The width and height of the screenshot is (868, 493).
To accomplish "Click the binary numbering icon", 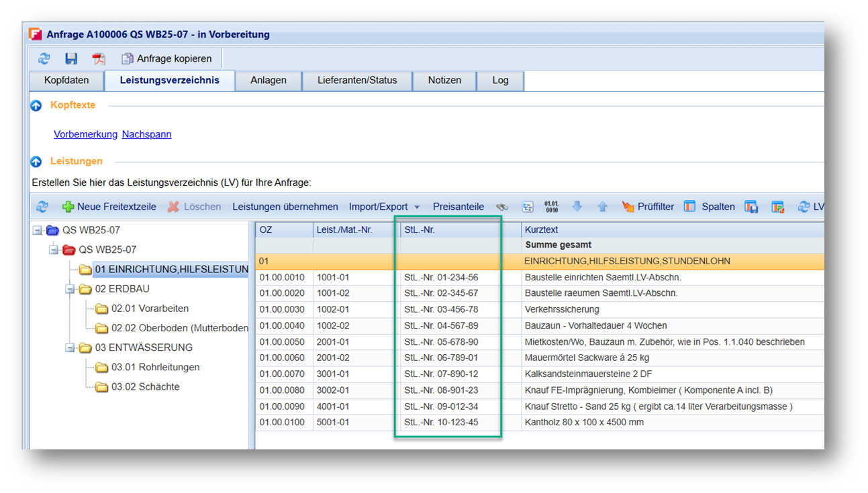I will tap(551, 207).
